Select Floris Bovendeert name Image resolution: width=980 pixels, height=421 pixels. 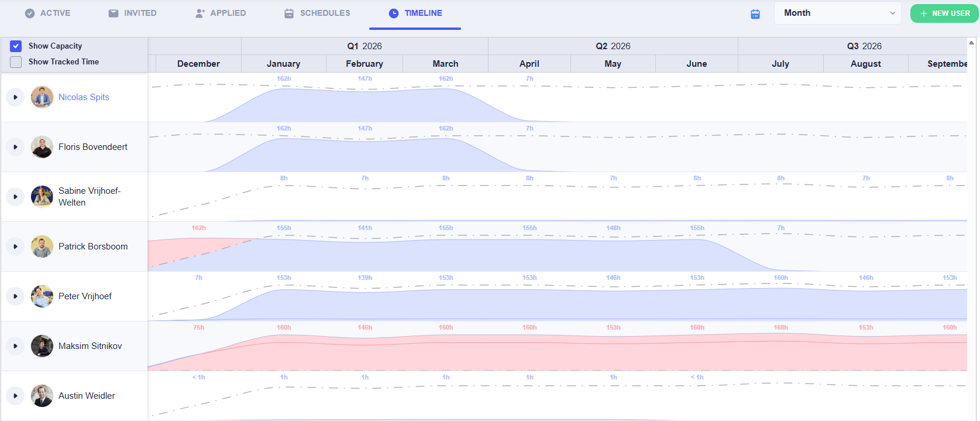tap(93, 147)
